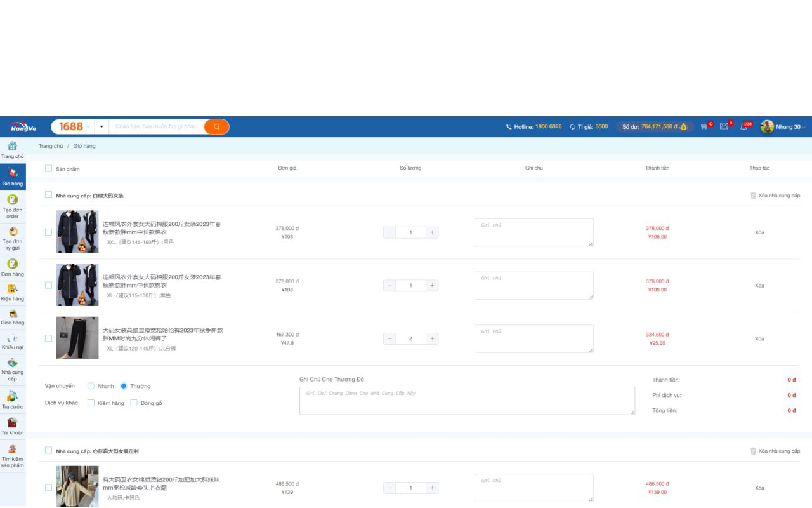Open the Nhung 30 account dropdown

(783, 126)
